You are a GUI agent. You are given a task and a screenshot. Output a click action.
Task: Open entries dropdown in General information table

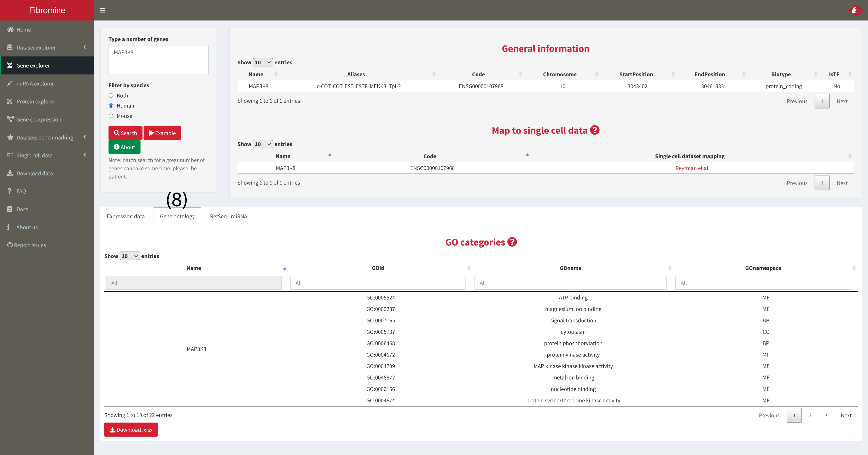[263, 62]
